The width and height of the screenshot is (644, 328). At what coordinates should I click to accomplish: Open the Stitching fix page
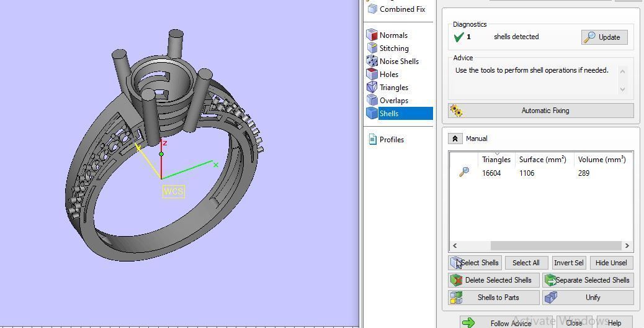point(388,48)
